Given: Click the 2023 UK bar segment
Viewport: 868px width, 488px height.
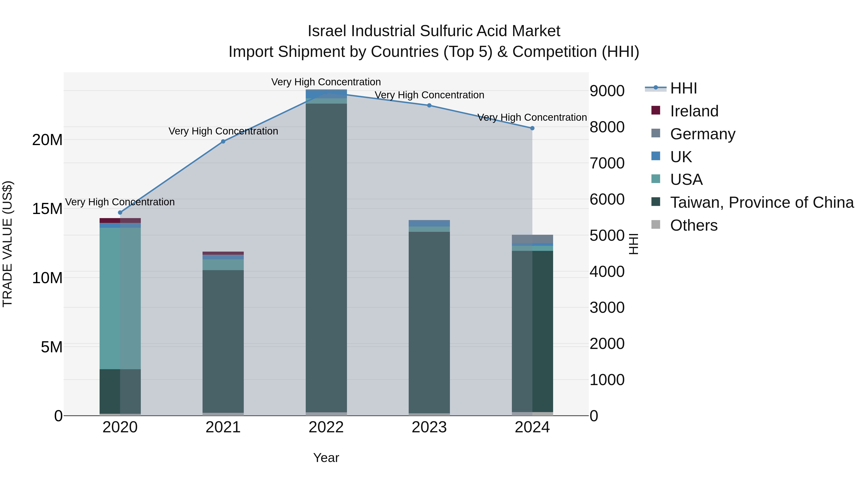Looking at the screenshot, I should [x=429, y=223].
